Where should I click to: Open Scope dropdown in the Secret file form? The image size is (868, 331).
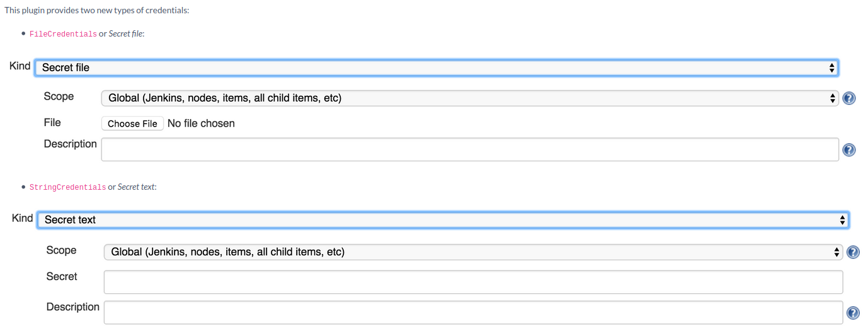click(470, 98)
